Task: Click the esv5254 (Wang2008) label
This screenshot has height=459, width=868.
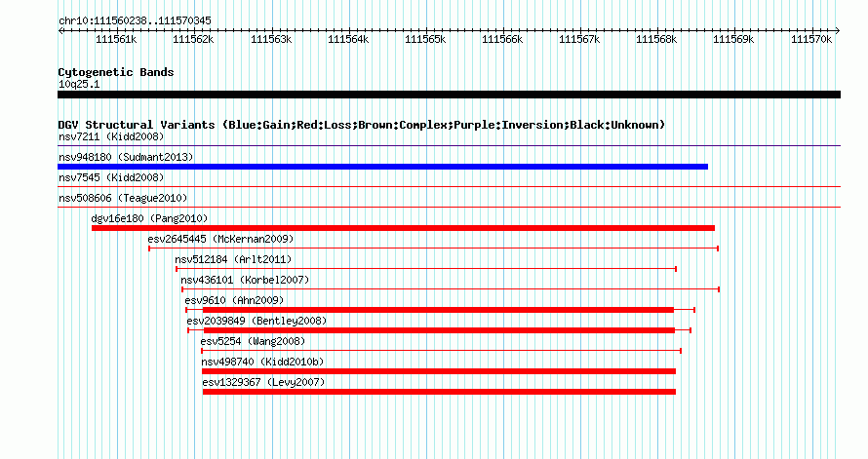Action: pos(253,341)
